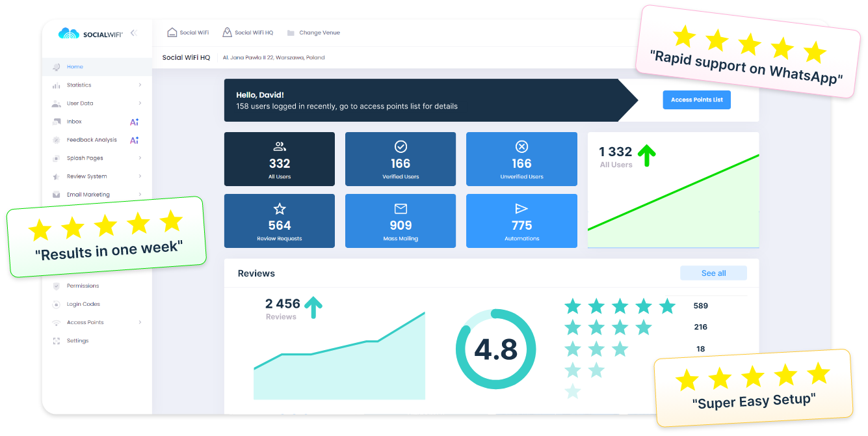Viewport: 868px width, 436px height.
Task: Click the Access Points List button
Action: click(x=696, y=100)
